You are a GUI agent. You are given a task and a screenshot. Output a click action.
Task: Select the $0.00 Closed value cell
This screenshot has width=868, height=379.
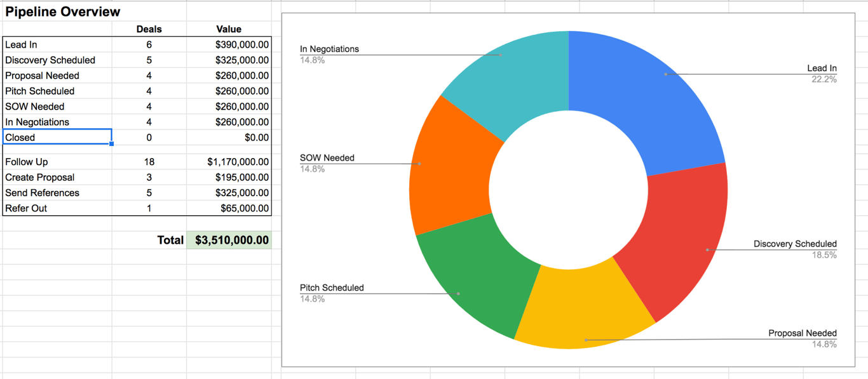click(229, 137)
